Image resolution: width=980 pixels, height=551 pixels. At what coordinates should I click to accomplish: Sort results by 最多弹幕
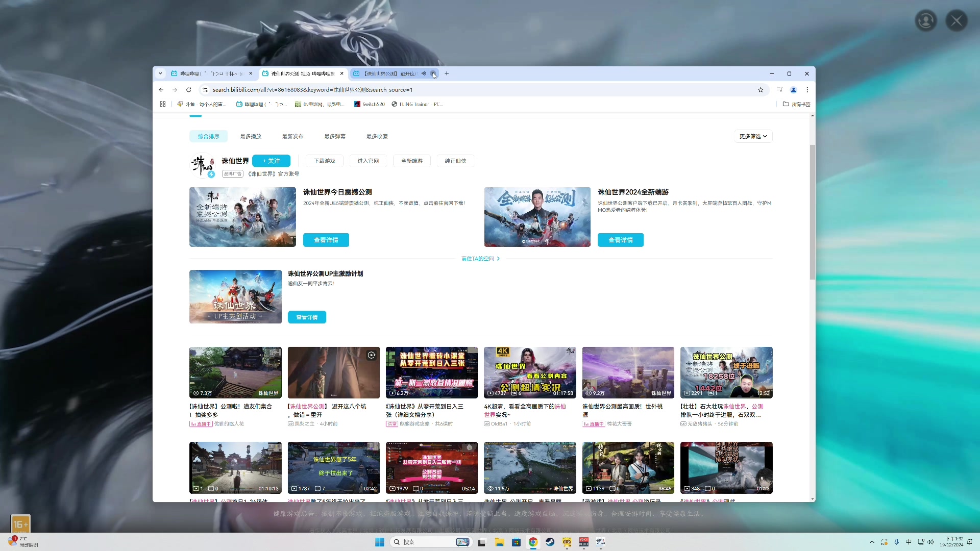pos(335,136)
